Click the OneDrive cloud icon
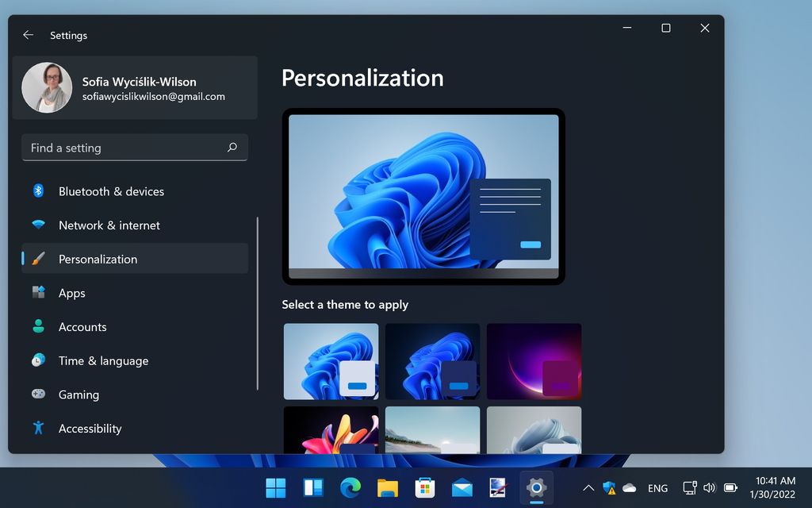Viewport: 812px width, 508px height. 630,488
